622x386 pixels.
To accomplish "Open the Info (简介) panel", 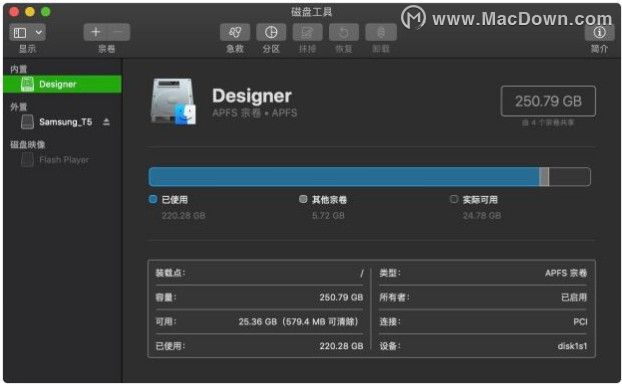I will tap(599, 33).
